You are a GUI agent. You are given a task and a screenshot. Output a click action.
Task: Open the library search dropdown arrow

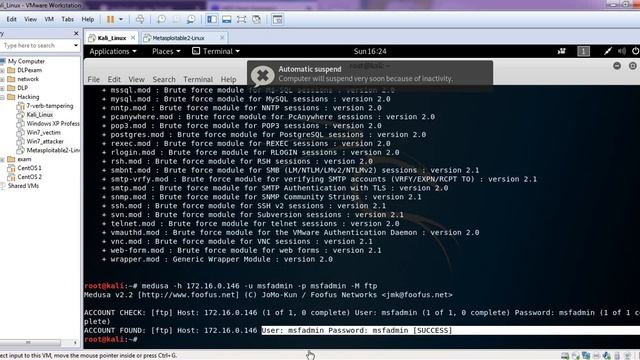76,45
